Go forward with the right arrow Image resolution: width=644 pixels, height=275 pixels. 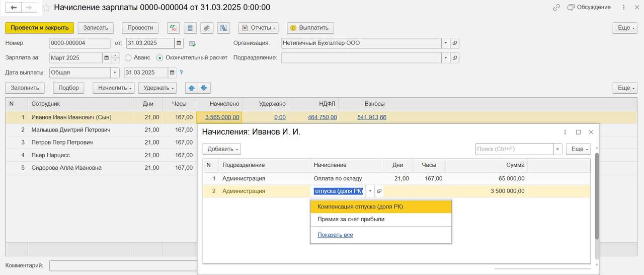[x=29, y=8]
